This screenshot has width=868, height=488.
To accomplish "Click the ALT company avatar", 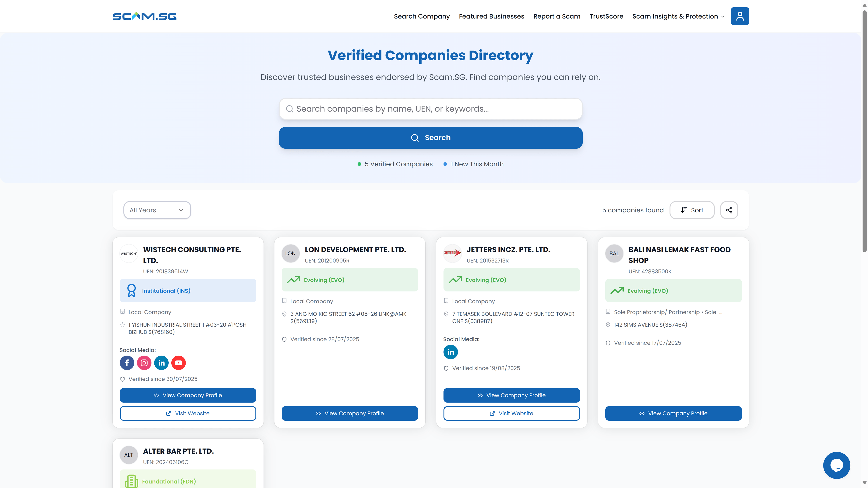I will [129, 455].
